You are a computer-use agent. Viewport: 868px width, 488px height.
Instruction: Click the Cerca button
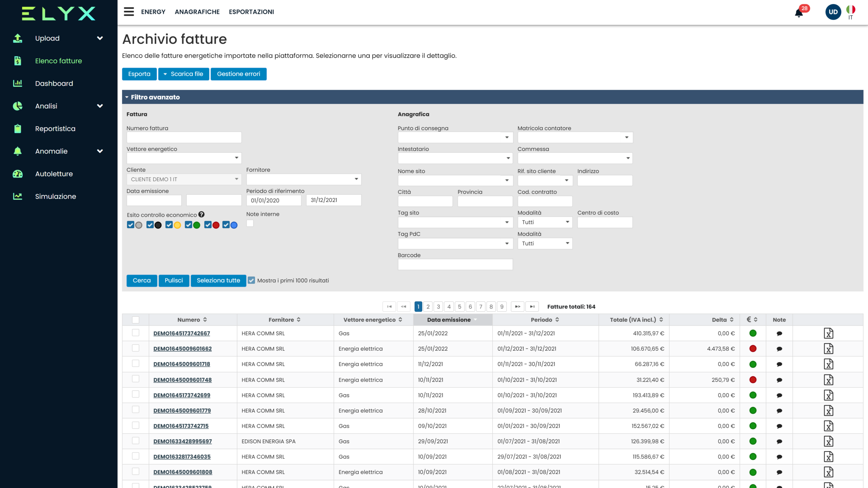click(141, 280)
